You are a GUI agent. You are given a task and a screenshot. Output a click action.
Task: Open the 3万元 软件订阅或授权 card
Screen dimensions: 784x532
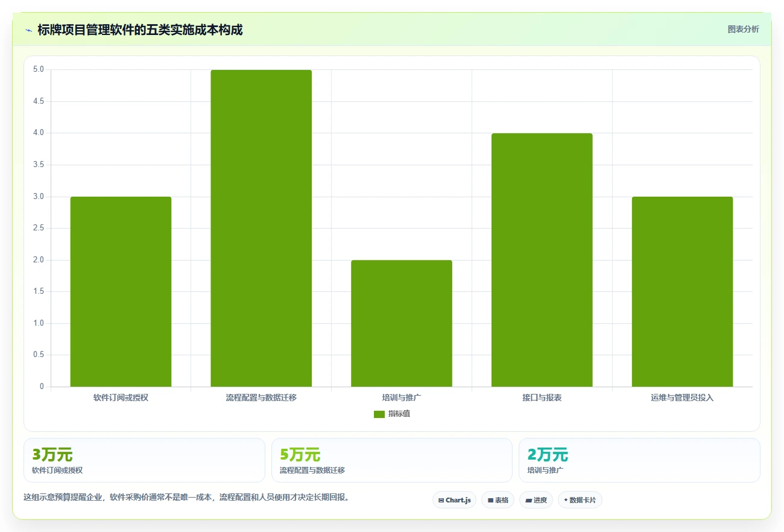(x=144, y=460)
